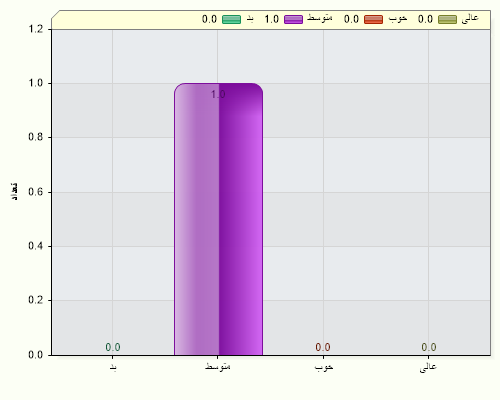The image size is (500, 400).
Task: Click the متوسط category axis label
Action: coord(218,367)
